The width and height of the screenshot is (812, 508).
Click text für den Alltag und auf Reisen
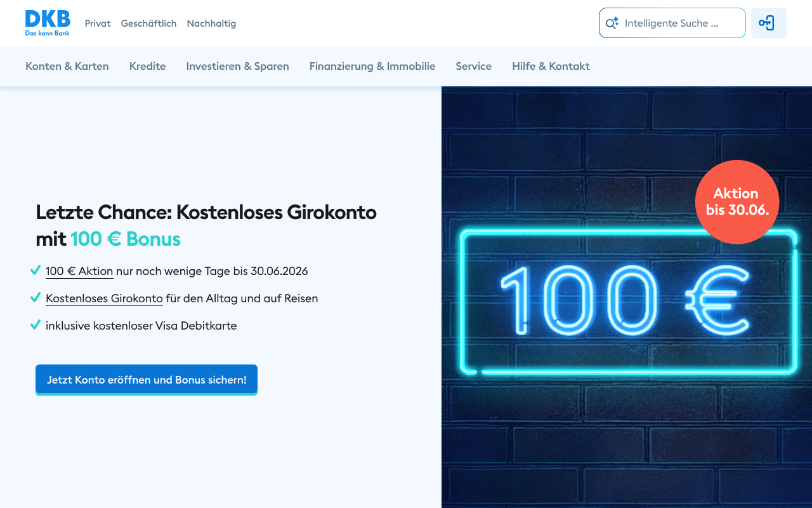(242, 298)
